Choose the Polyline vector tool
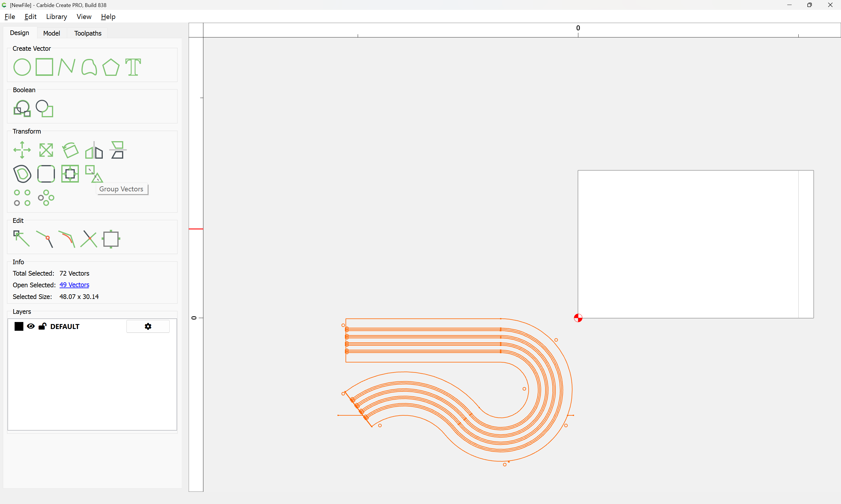Viewport: 841px width, 504px height. 66,67
